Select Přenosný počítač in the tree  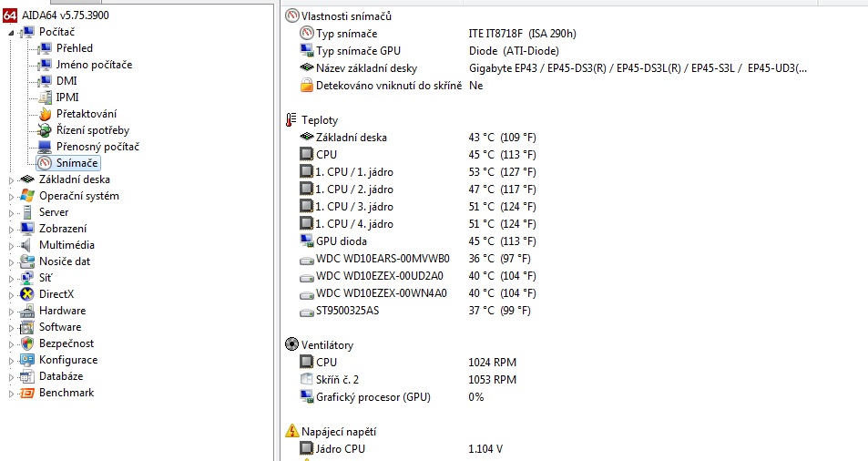[x=98, y=147]
